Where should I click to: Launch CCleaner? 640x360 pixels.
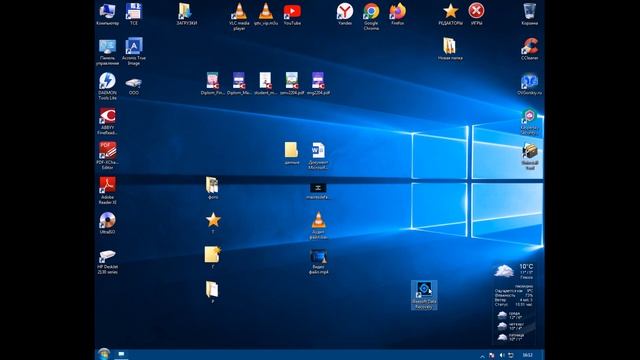pyautogui.click(x=529, y=49)
